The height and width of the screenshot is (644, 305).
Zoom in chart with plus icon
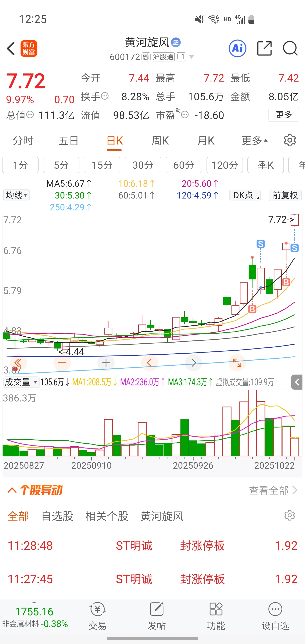[106, 362]
